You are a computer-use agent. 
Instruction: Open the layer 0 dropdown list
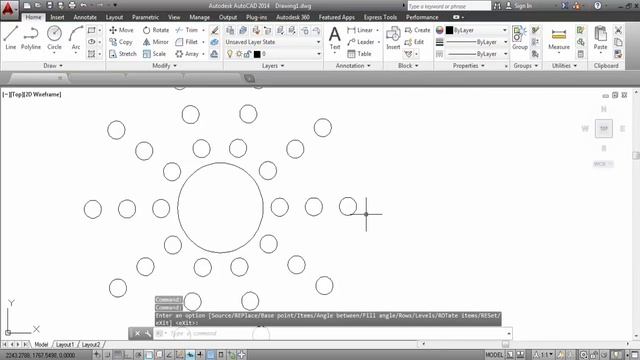pos(273,54)
